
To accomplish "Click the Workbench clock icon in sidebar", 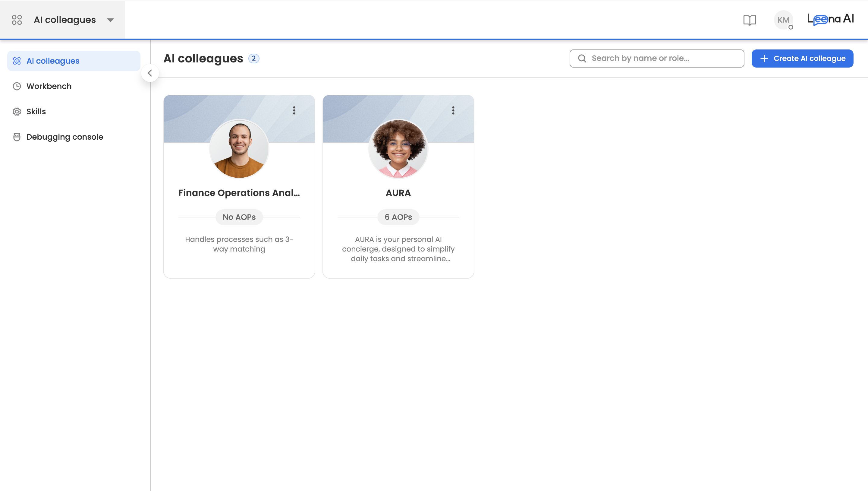I will tap(17, 86).
